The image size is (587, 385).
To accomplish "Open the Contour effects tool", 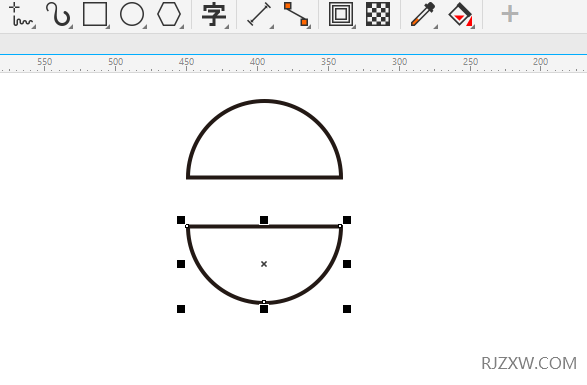I will pyautogui.click(x=341, y=14).
